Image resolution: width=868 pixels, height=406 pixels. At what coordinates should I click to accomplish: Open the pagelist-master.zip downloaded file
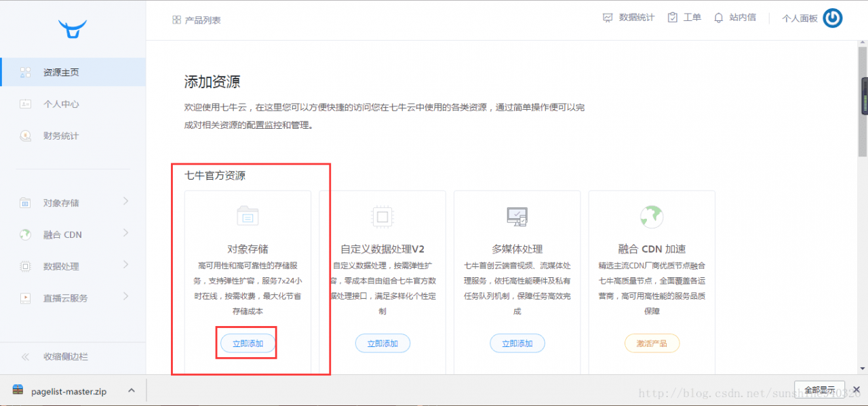click(68, 391)
